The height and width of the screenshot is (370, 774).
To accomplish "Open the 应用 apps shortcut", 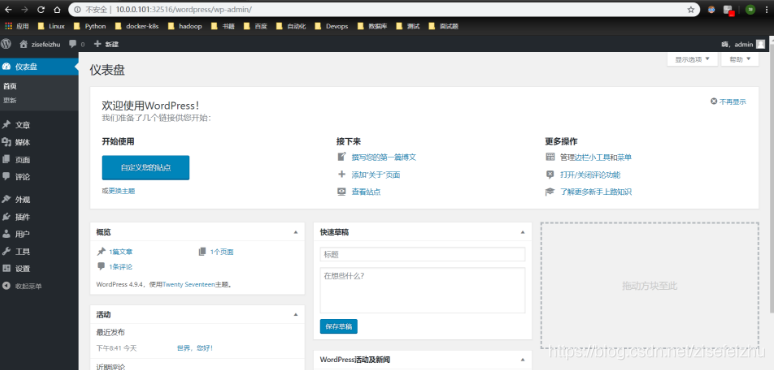I will click(17, 27).
